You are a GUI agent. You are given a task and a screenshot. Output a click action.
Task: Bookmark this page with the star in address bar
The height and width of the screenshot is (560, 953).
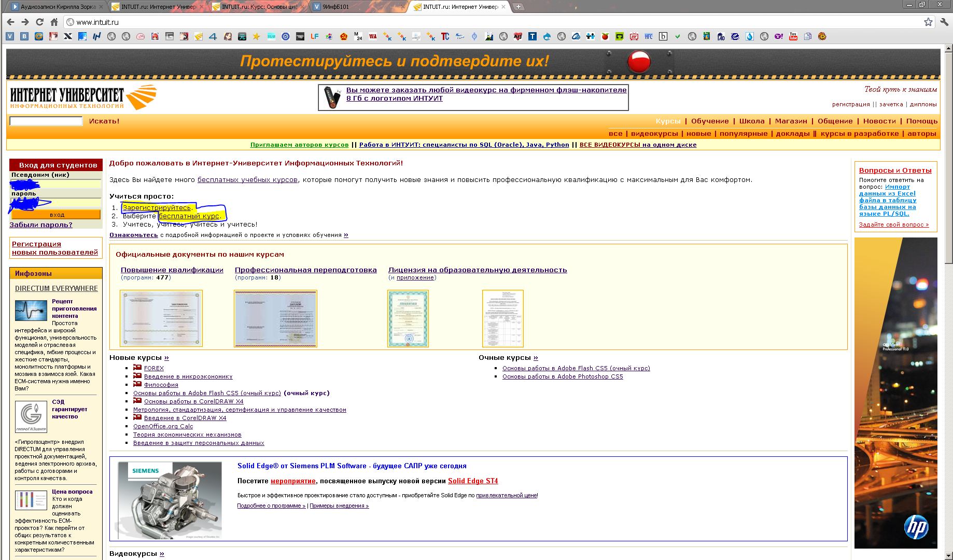point(928,22)
